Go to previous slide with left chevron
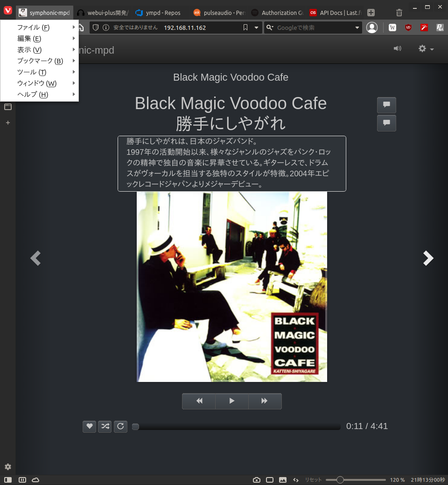The image size is (448, 485). click(35, 258)
